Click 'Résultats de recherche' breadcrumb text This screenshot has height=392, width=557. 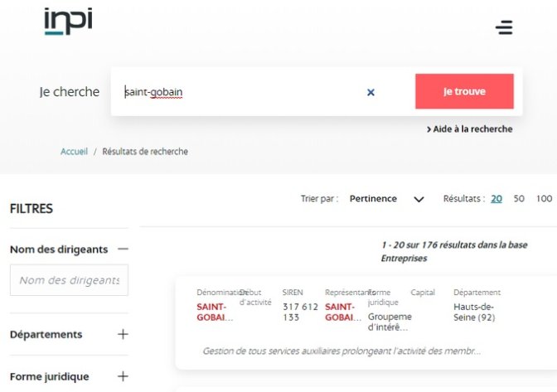tap(145, 152)
